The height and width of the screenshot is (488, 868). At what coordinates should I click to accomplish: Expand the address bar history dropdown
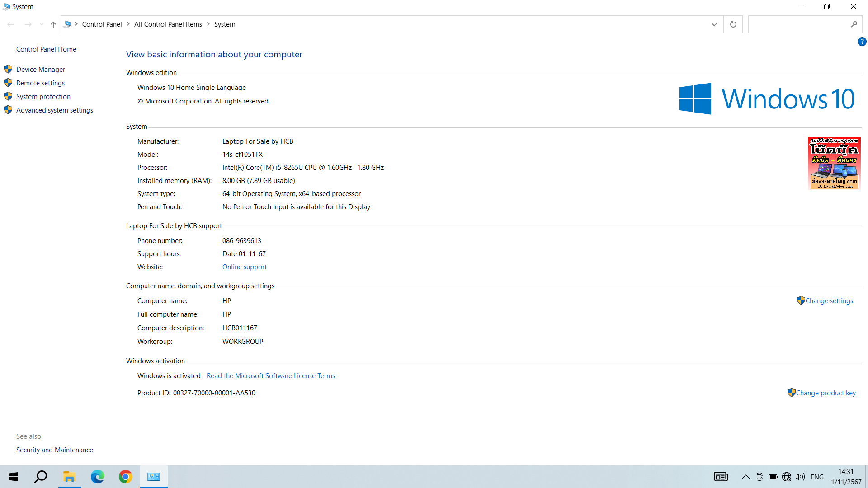click(x=714, y=24)
